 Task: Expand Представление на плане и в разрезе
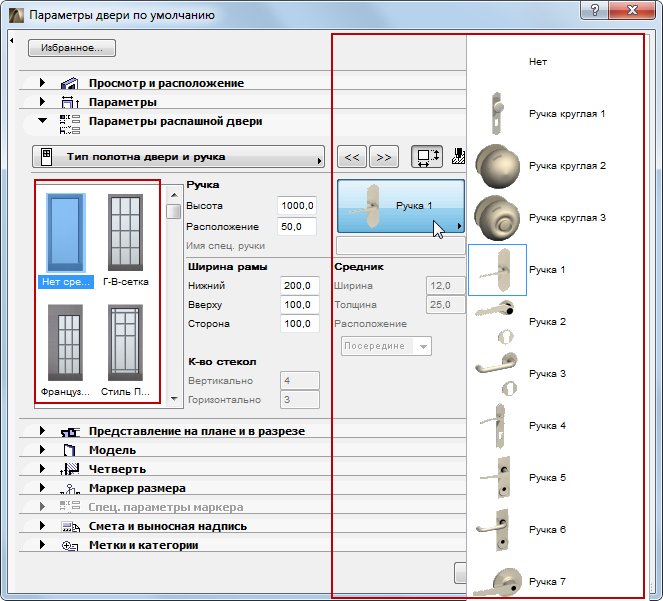click(42, 431)
